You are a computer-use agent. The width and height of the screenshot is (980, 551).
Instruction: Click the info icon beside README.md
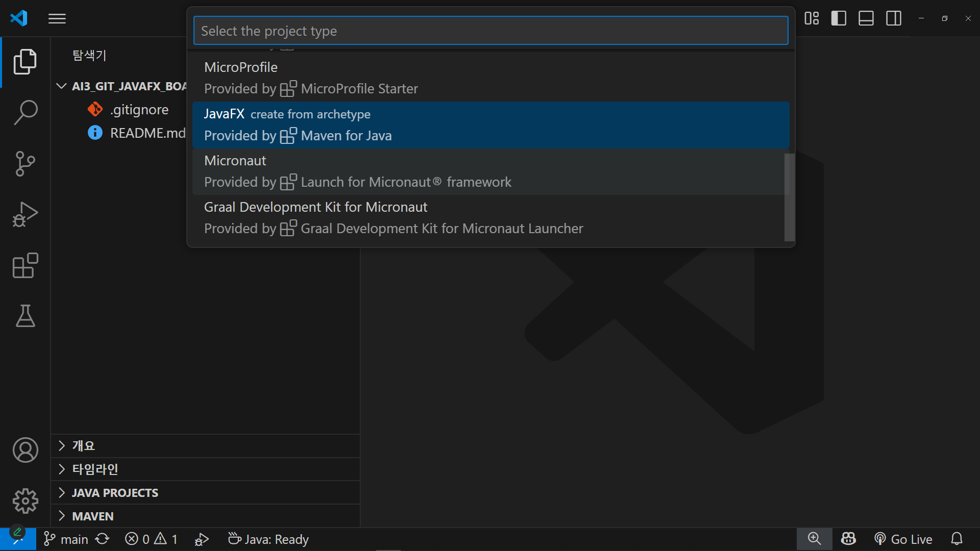(x=95, y=133)
